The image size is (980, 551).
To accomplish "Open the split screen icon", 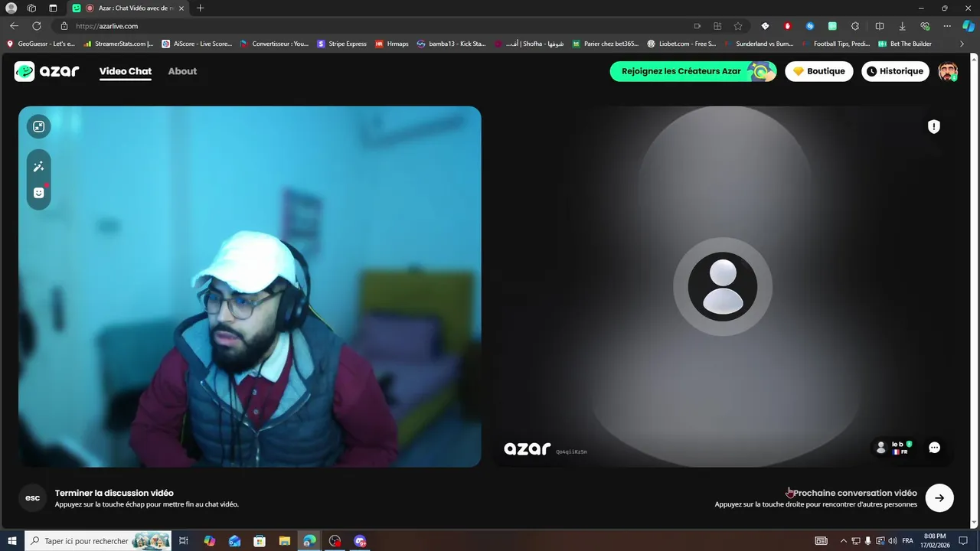I will tap(879, 26).
